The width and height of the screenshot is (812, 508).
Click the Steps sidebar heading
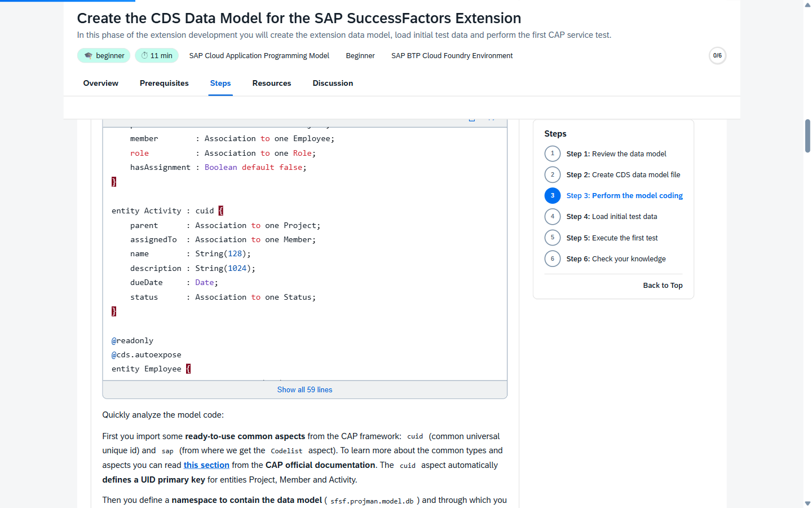[x=555, y=134]
